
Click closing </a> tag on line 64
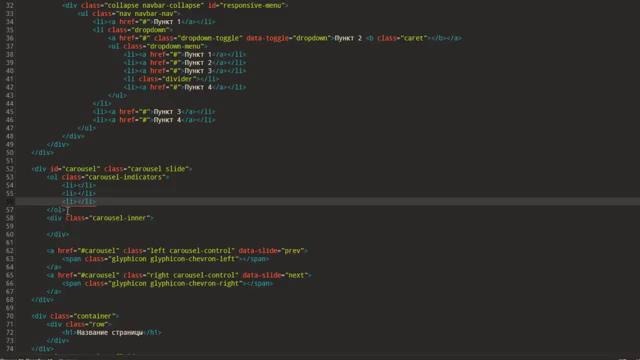tap(54, 267)
